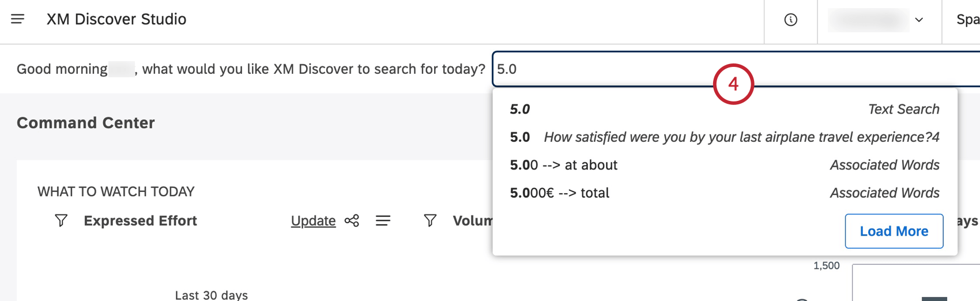Expand the account dropdown chevron
Image resolution: width=980 pixels, height=301 pixels.
[x=919, y=20]
